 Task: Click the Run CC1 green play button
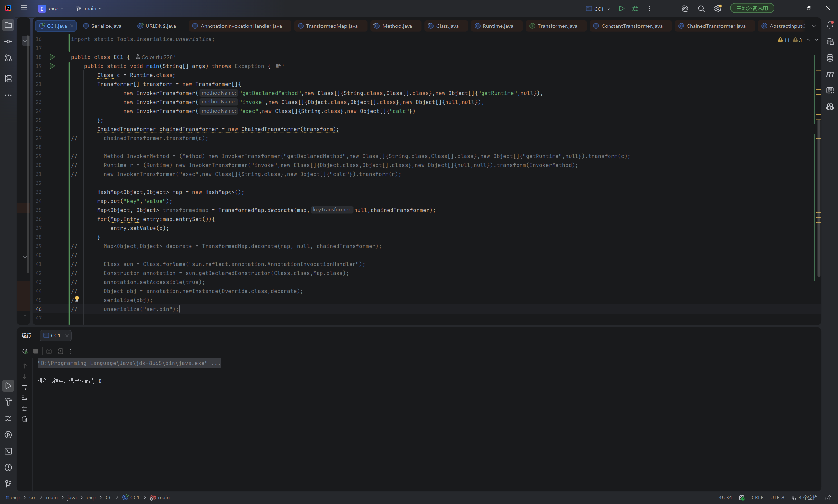pyautogui.click(x=621, y=9)
